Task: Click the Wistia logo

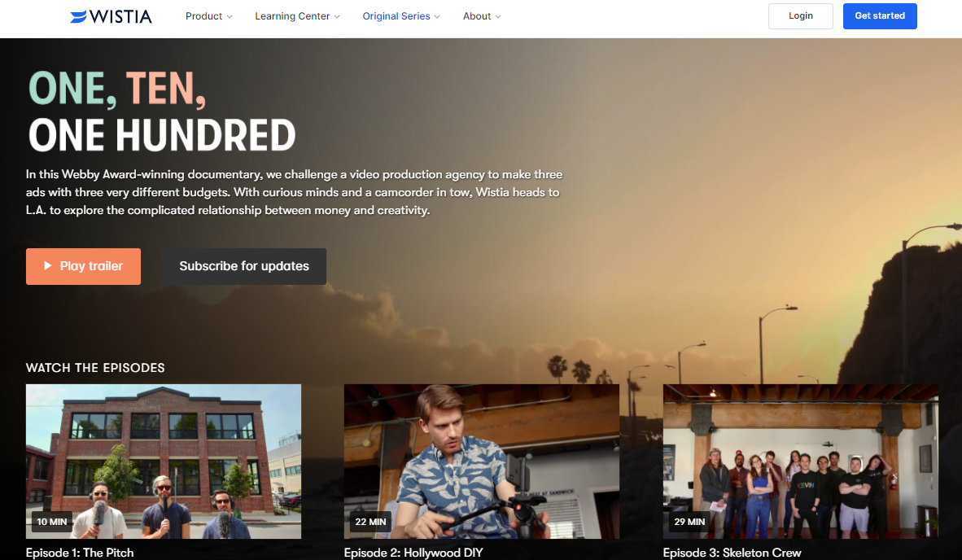Action: [x=111, y=16]
